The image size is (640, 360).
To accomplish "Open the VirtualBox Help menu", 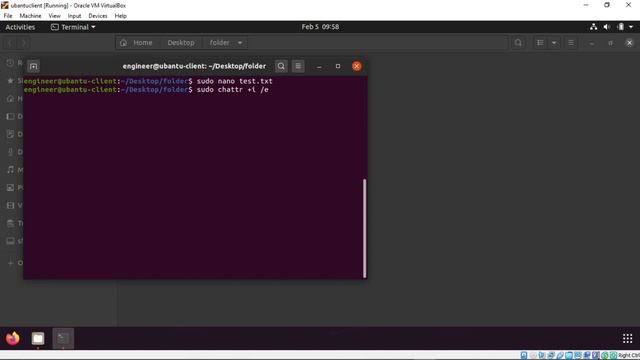I will [x=120, y=16].
